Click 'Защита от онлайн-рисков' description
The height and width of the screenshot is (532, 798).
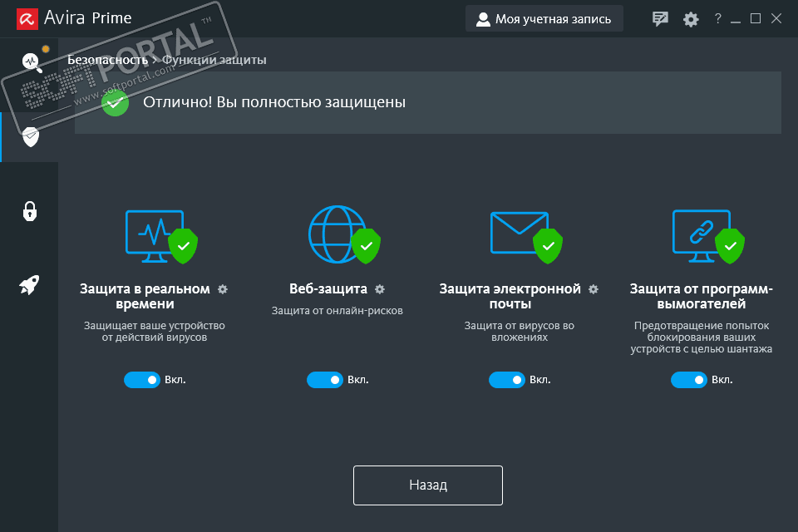point(337,311)
